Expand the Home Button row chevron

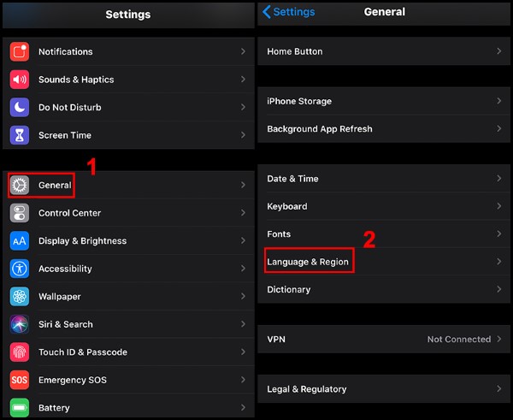coord(498,51)
